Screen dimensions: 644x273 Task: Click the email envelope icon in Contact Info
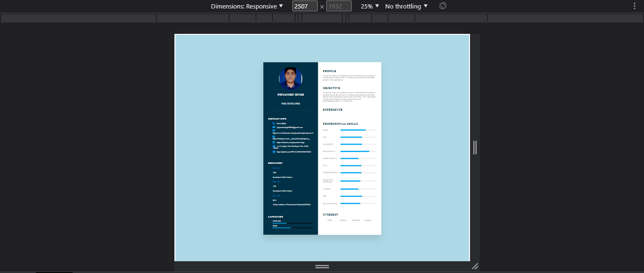tap(274, 127)
